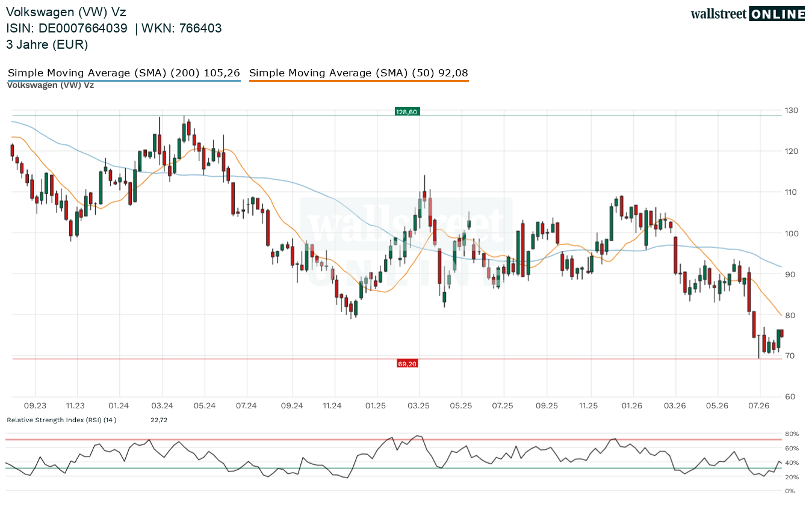Toggle the SMA (200) legend entry
The width and height of the screenshot is (812, 507).
point(124,73)
